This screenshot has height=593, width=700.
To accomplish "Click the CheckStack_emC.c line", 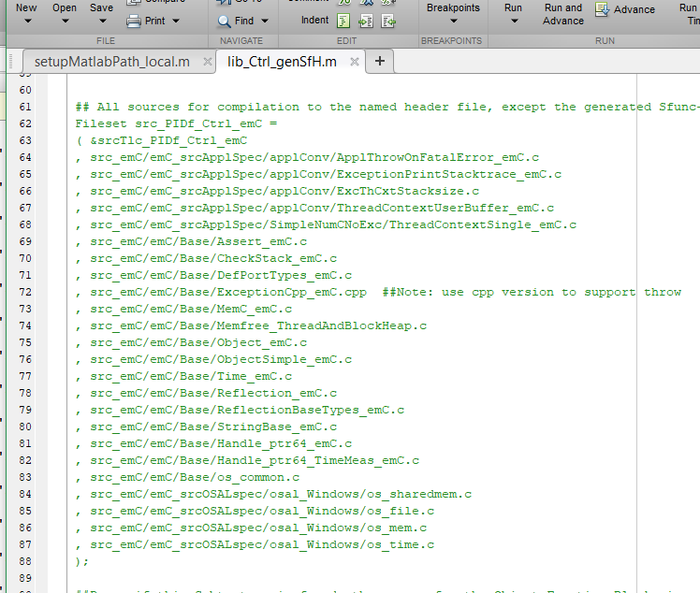I will coord(206,258).
